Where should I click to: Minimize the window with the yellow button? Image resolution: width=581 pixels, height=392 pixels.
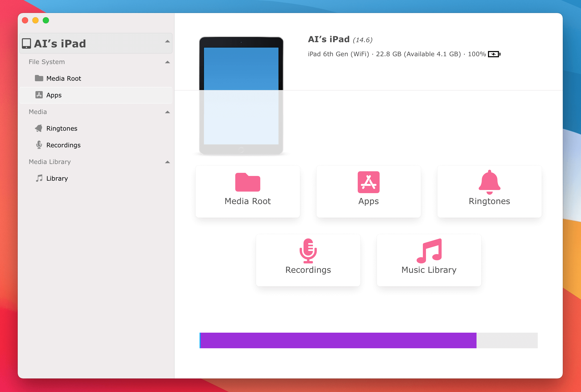tap(35, 20)
